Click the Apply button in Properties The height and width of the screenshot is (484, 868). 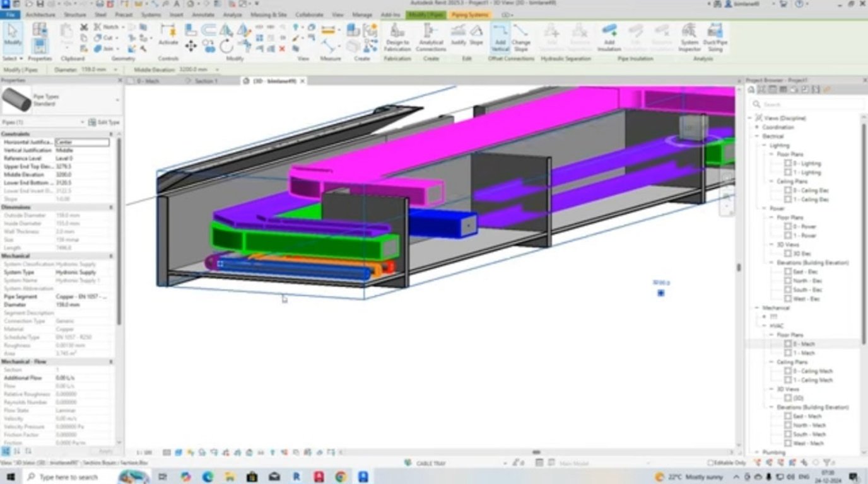(x=105, y=451)
